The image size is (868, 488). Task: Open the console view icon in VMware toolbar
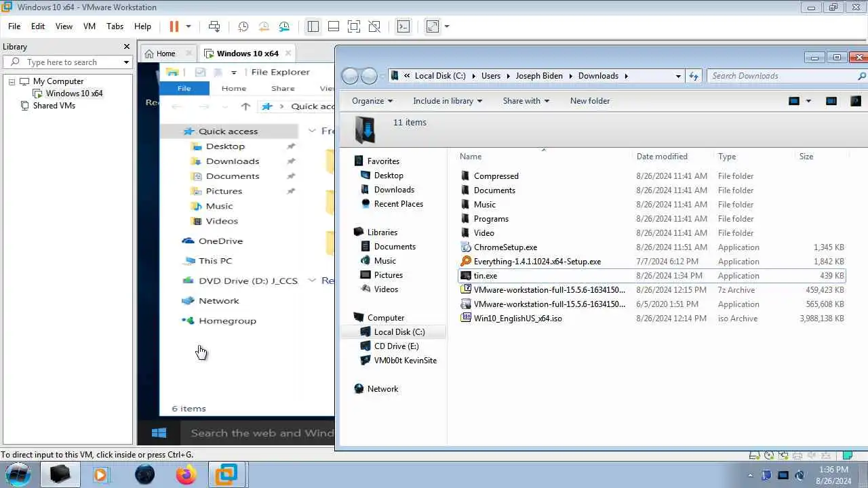pyautogui.click(x=403, y=26)
